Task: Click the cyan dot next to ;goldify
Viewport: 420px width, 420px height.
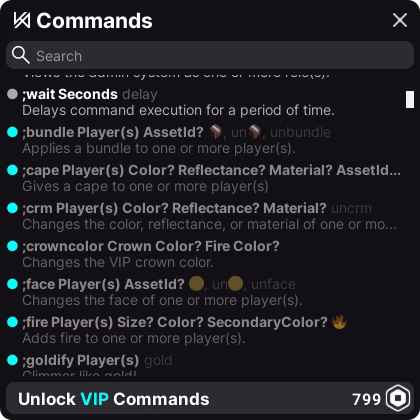Action: tap(12, 360)
